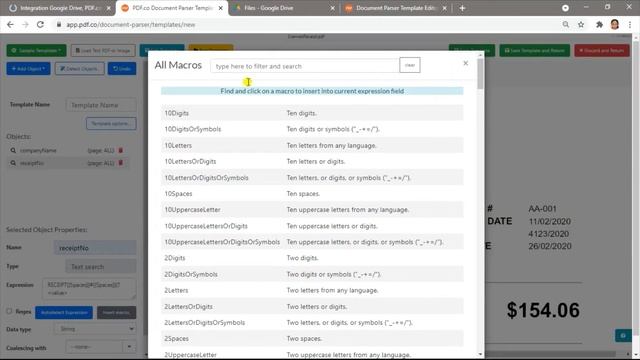Select the receiptNo object
This screenshot has width=640, height=360.
point(32,163)
